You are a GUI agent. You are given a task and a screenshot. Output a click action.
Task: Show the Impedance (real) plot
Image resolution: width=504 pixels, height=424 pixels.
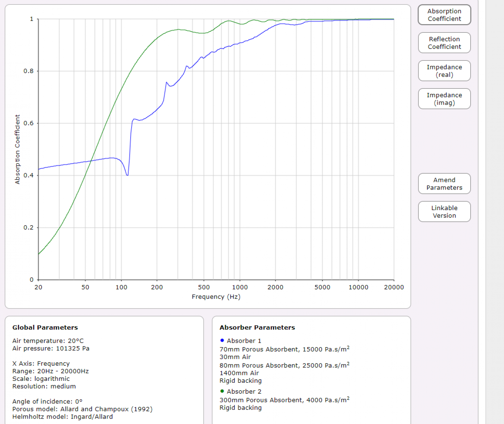click(x=444, y=71)
